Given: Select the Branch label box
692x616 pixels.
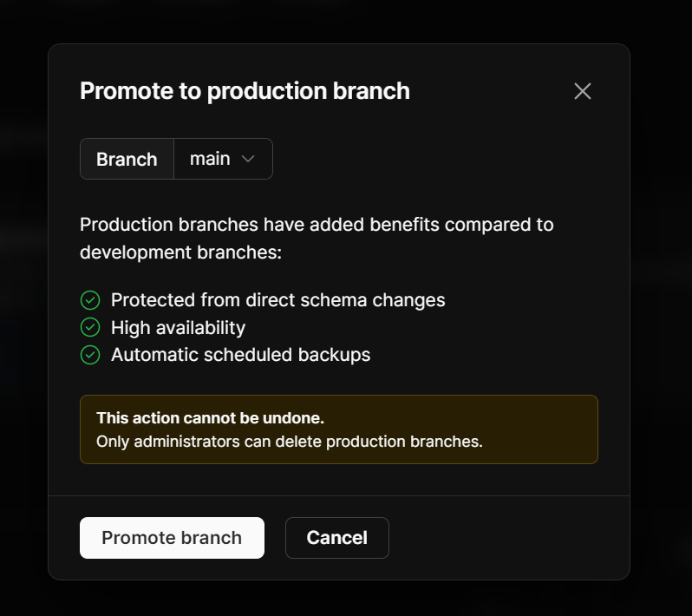Looking at the screenshot, I should 127,159.
